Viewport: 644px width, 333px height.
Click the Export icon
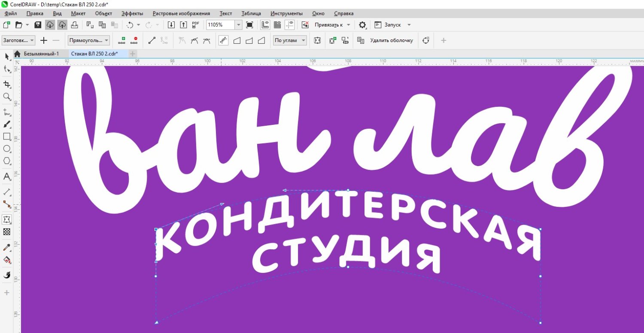click(183, 25)
